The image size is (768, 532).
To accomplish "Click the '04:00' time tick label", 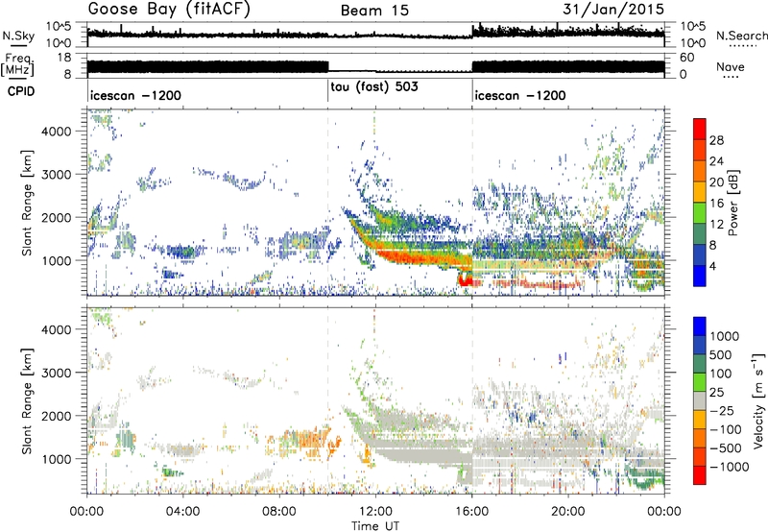I will click(x=183, y=512).
